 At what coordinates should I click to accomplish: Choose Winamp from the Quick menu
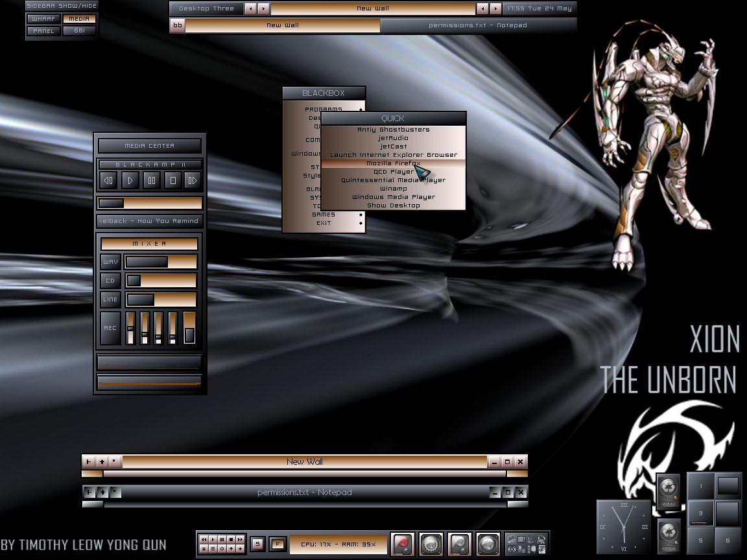pyautogui.click(x=394, y=189)
